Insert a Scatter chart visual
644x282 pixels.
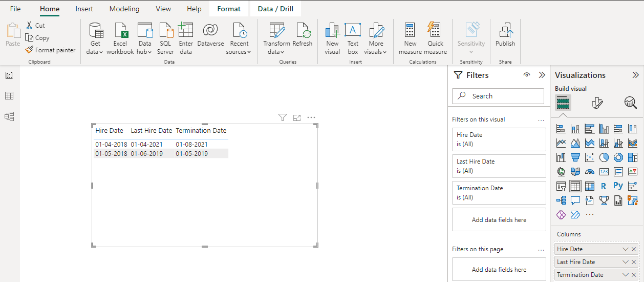[589, 157]
